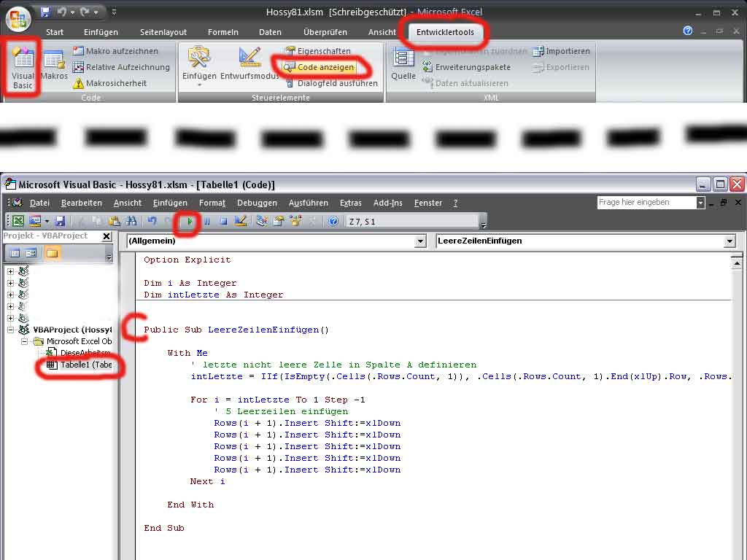Toggle folders view in the project panel
The width and height of the screenshot is (747, 560).
52,253
